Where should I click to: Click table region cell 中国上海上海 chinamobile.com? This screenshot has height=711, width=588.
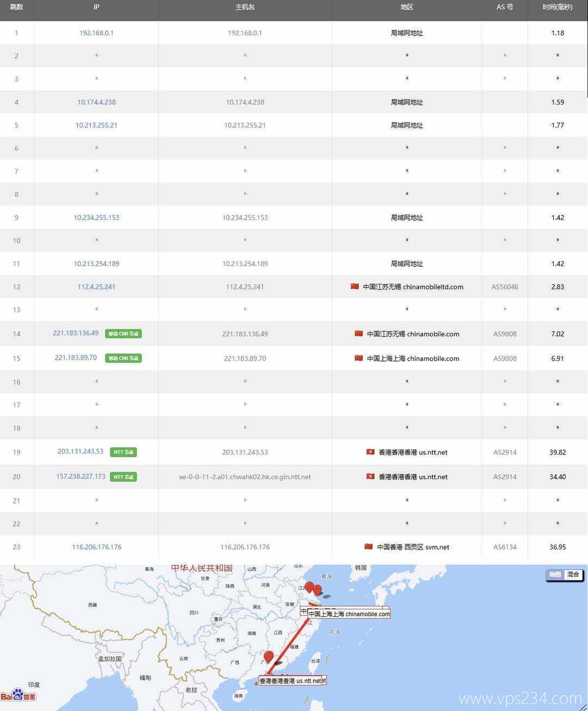(x=413, y=358)
